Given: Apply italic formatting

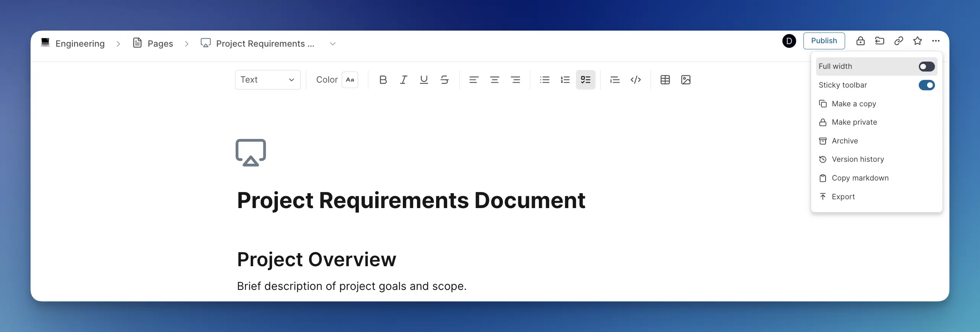Looking at the screenshot, I should tap(404, 80).
